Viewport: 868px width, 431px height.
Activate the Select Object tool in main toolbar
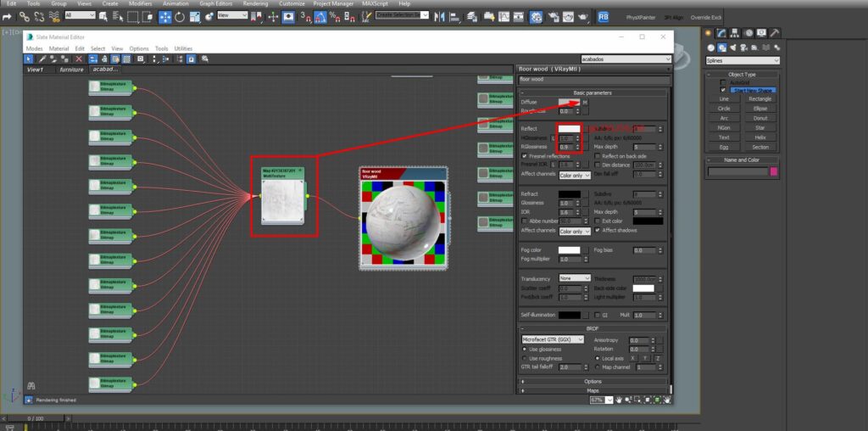click(103, 17)
